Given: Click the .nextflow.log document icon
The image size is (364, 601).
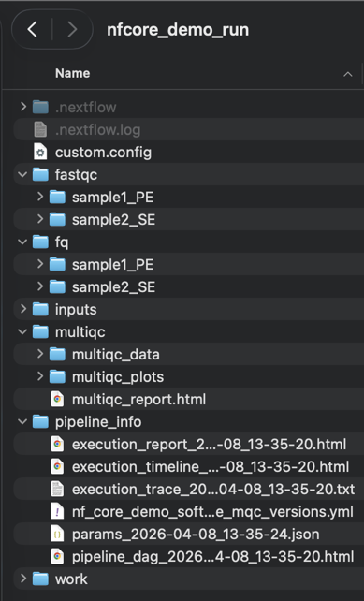Looking at the screenshot, I should coord(40,129).
